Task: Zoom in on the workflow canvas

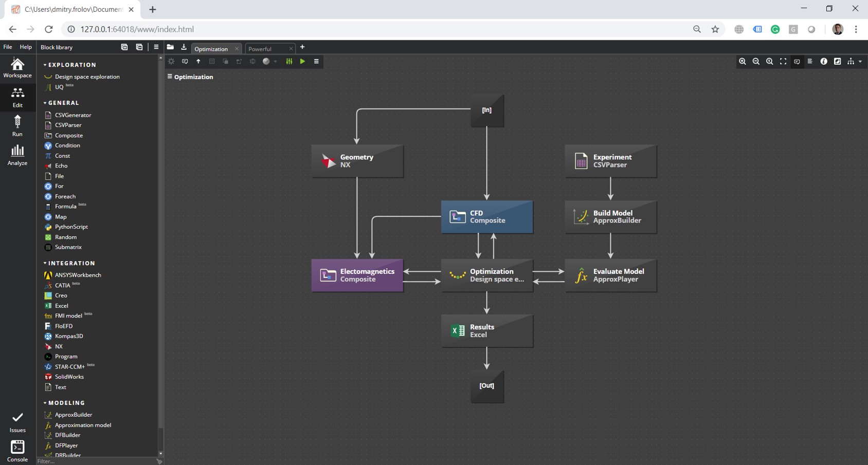Action: [x=743, y=62]
